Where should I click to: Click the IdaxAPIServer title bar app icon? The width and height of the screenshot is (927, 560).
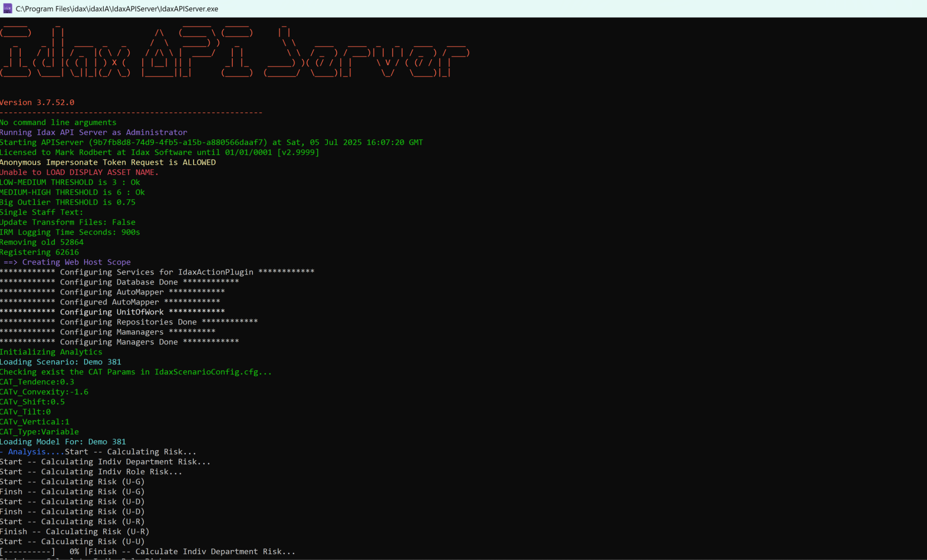7,8
